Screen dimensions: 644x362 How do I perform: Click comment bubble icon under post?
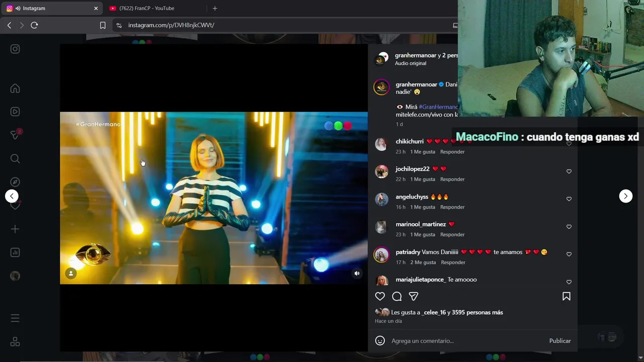396,297
